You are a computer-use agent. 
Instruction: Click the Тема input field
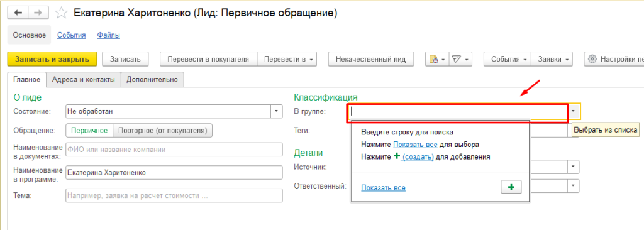tap(174, 195)
